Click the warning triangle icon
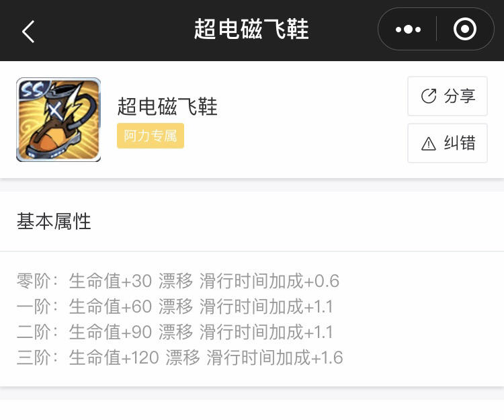 (429, 143)
